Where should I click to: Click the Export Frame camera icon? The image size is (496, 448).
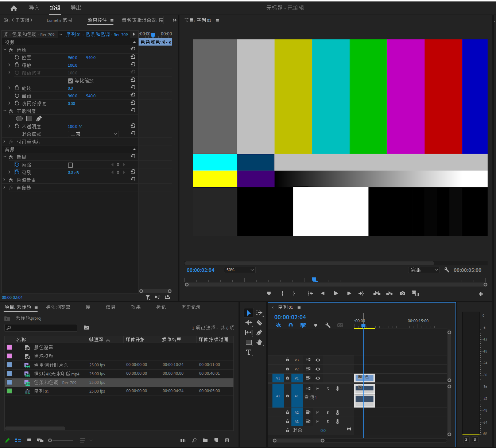402,293
